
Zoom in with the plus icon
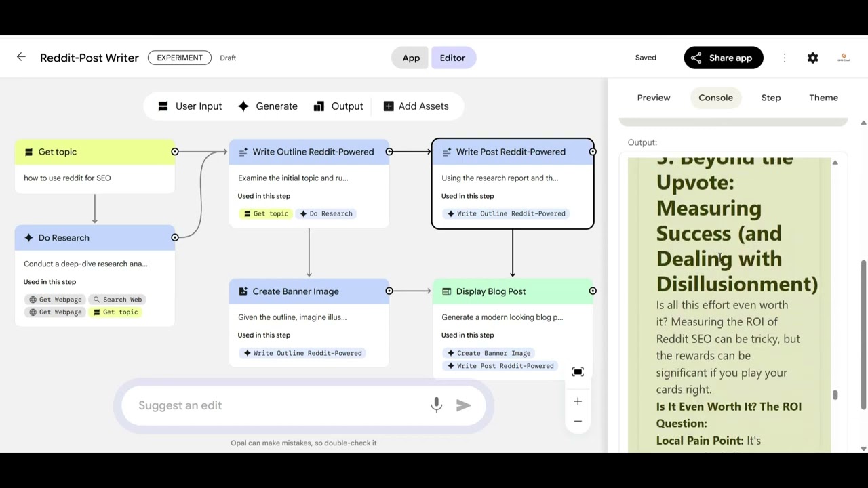coord(578,401)
